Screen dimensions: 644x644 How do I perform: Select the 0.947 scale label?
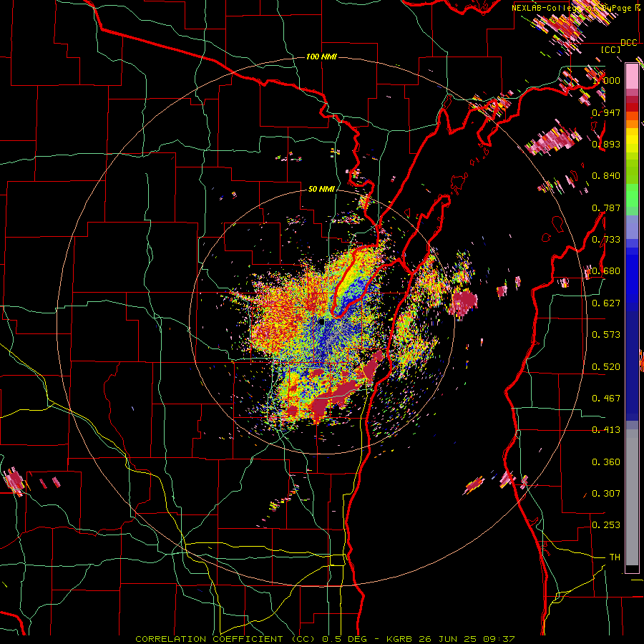coord(606,112)
